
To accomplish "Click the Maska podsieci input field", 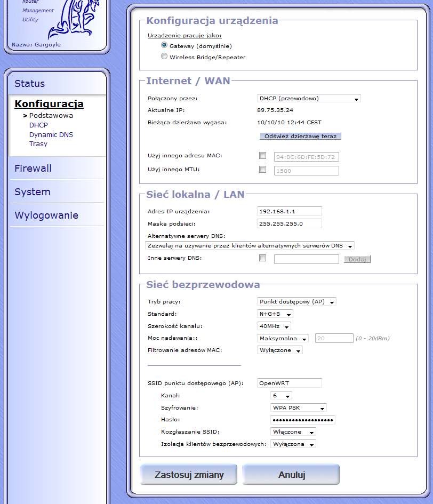I will (290, 223).
